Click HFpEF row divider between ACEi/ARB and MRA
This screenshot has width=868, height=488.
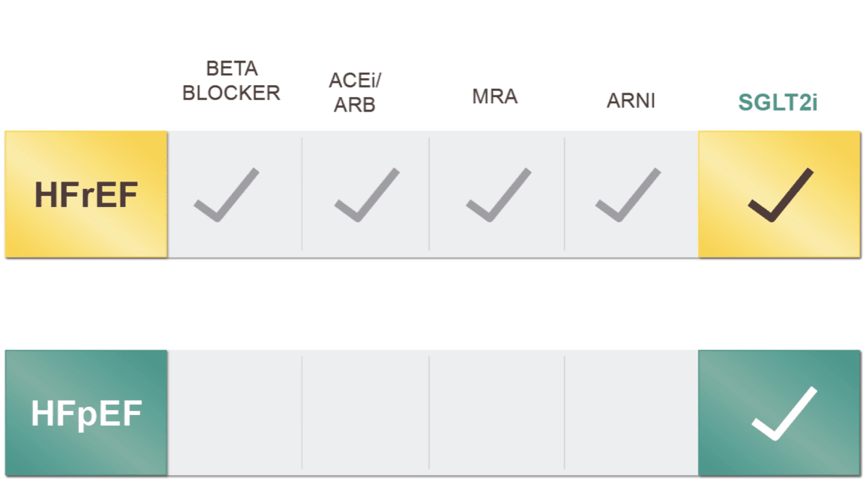429,413
